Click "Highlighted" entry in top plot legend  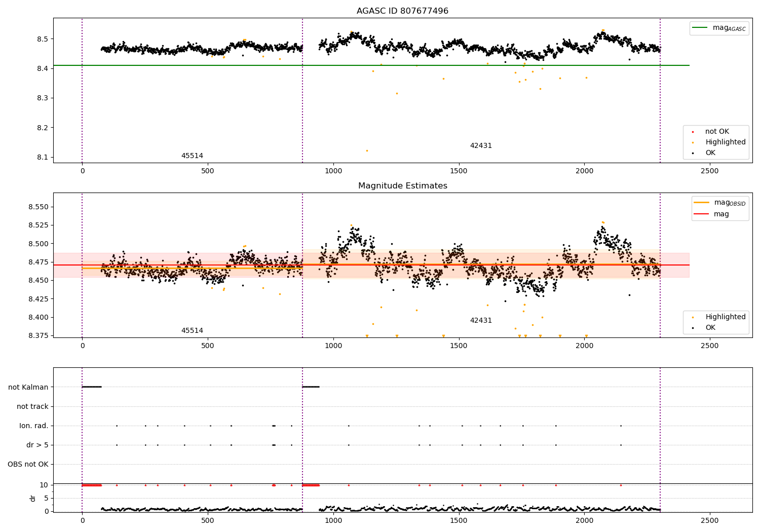(x=726, y=142)
